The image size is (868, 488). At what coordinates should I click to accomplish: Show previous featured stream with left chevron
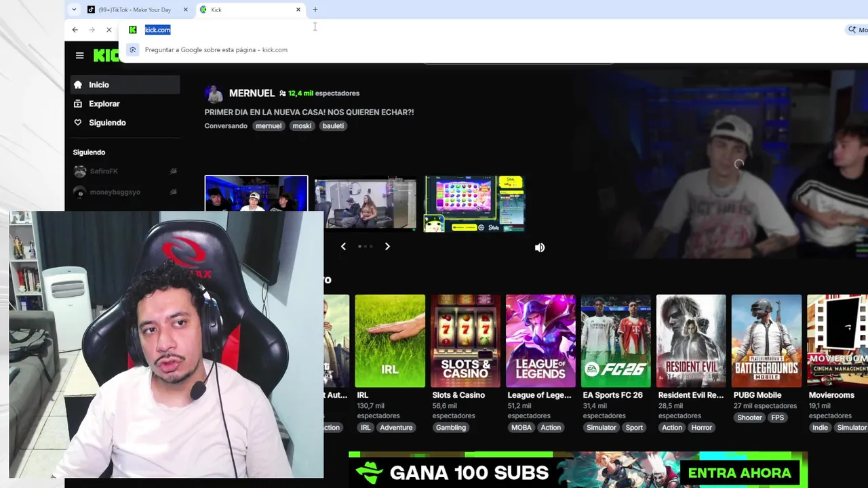tap(343, 247)
